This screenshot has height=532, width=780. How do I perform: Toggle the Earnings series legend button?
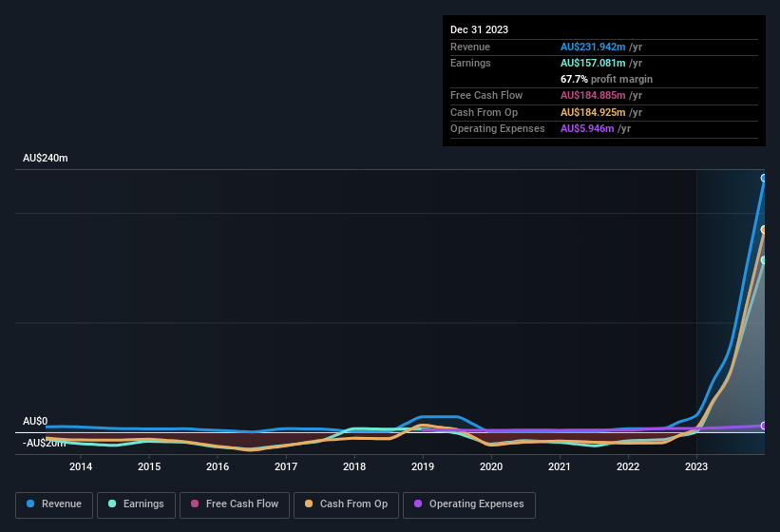point(136,504)
